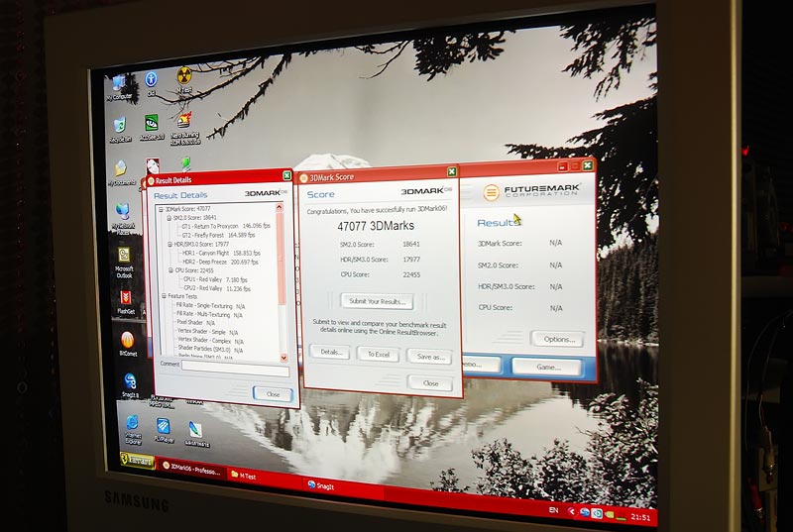
Task: Click the Save as... button
Action: [x=430, y=357]
